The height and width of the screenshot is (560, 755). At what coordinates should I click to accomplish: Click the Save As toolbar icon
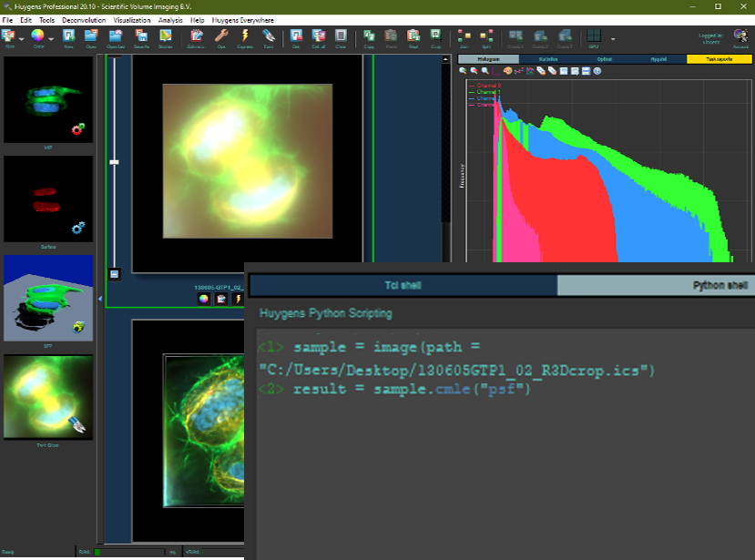[141, 37]
